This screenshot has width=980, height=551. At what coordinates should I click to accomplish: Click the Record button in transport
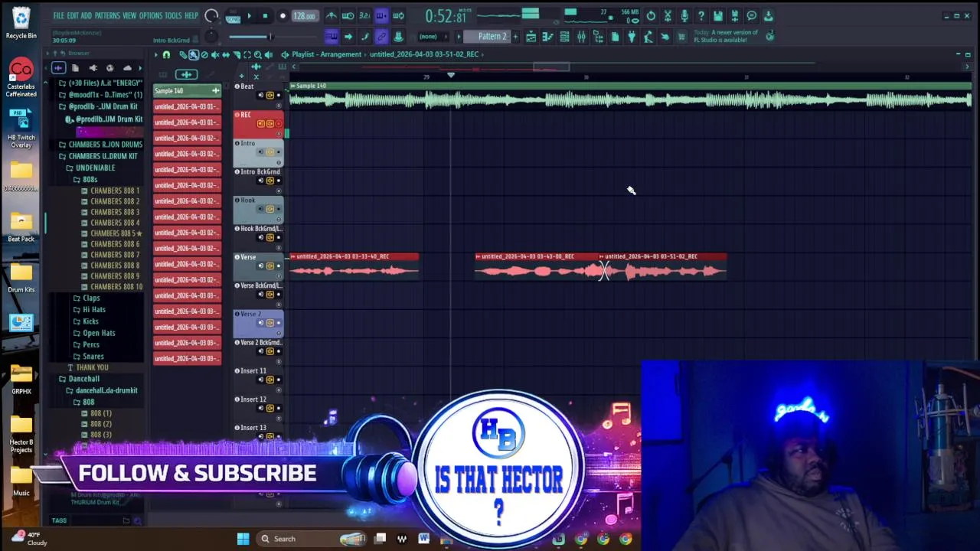tap(283, 15)
